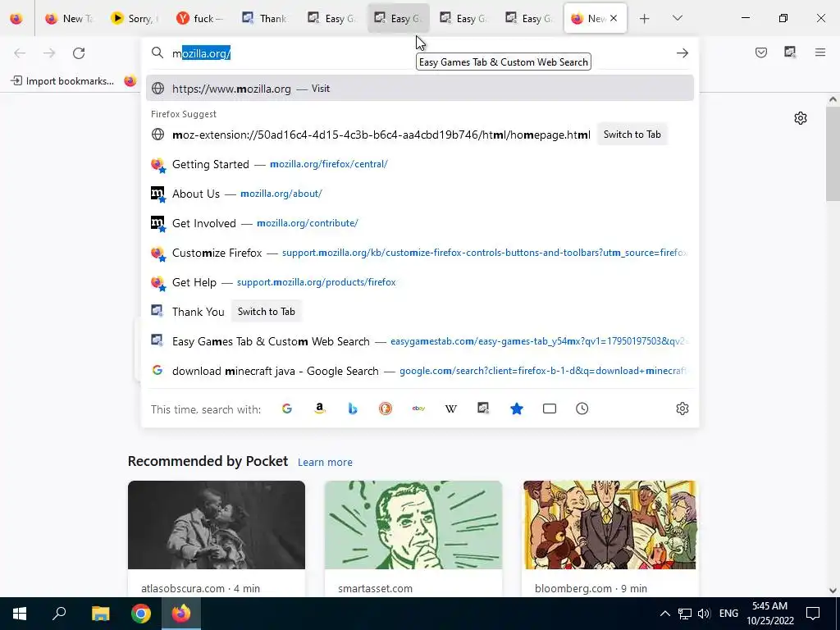Visit https://www.mozilla.org suggestion
This screenshot has width=840, height=630.
pos(419,89)
